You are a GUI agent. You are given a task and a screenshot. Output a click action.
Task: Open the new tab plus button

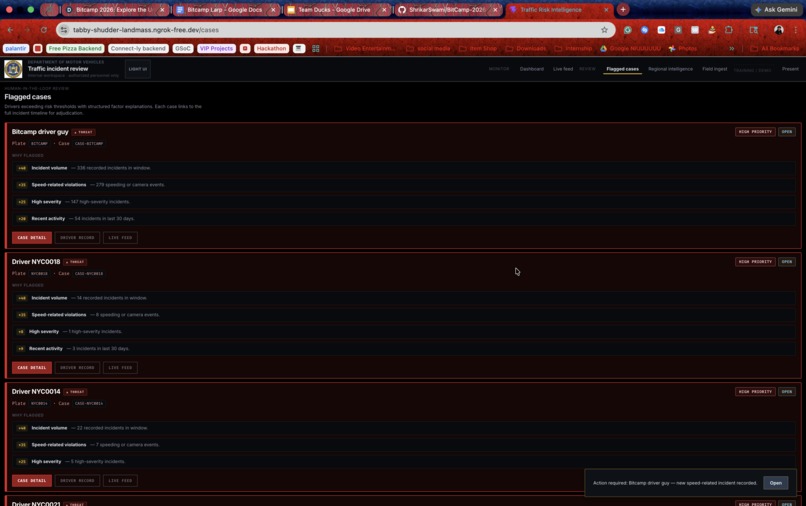point(623,9)
